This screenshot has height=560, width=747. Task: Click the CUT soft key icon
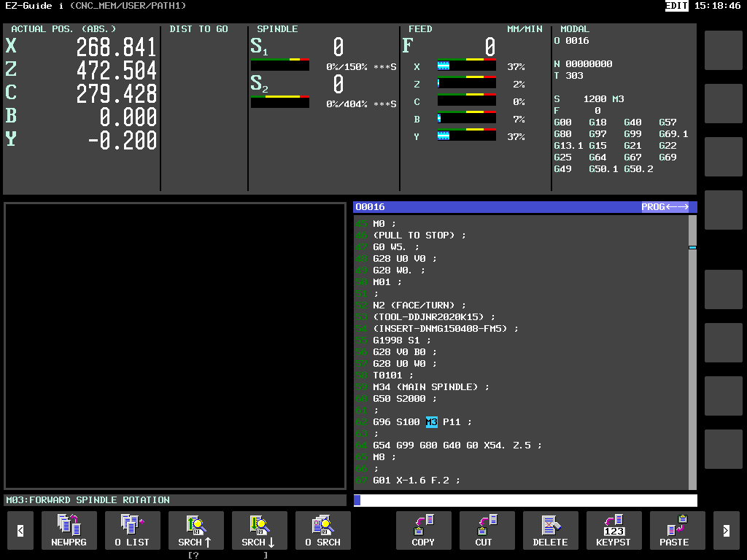(x=487, y=531)
